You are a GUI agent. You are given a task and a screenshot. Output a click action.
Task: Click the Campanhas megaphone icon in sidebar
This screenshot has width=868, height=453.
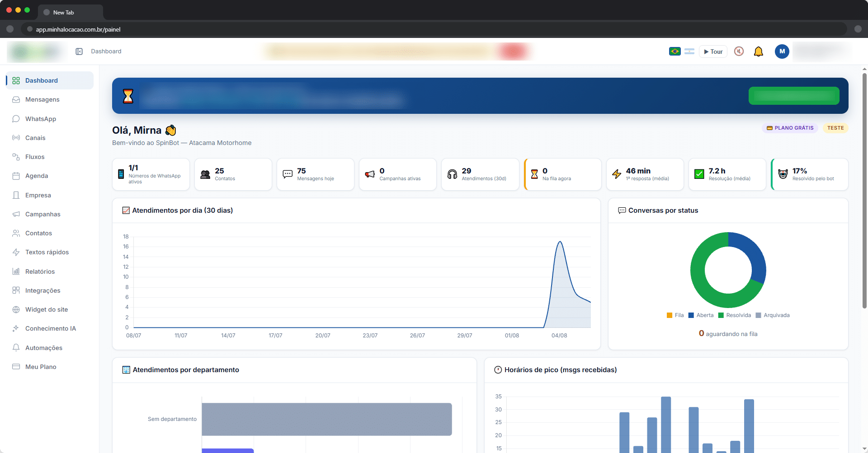click(x=16, y=214)
